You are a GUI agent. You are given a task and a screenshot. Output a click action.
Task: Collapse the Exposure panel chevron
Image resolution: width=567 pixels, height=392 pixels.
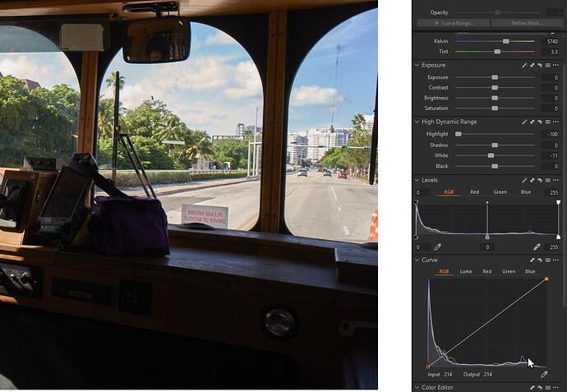tap(417, 65)
